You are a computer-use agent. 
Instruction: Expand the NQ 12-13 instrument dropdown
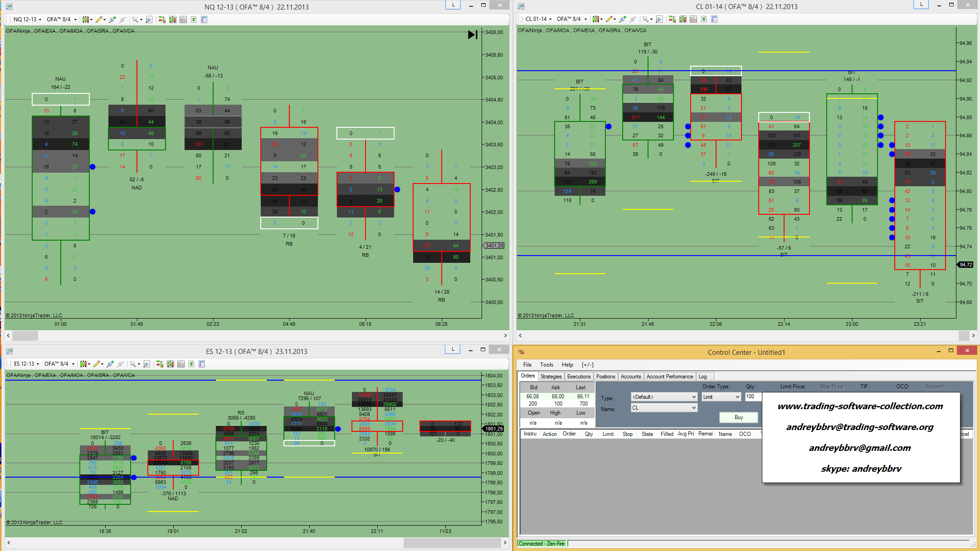(x=27, y=19)
